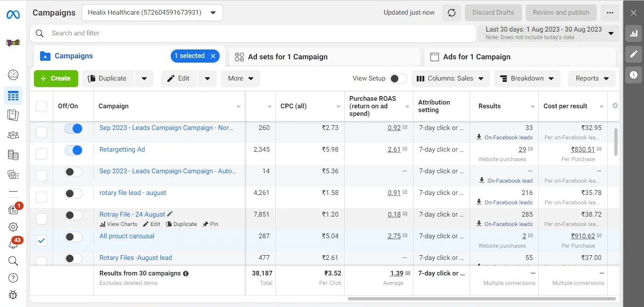Open the billing coins stack icon
Viewport: 644px width, 307px height.
13,155
